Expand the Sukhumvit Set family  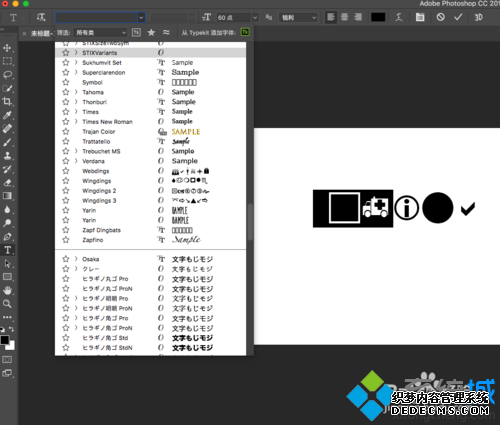coord(76,62)
